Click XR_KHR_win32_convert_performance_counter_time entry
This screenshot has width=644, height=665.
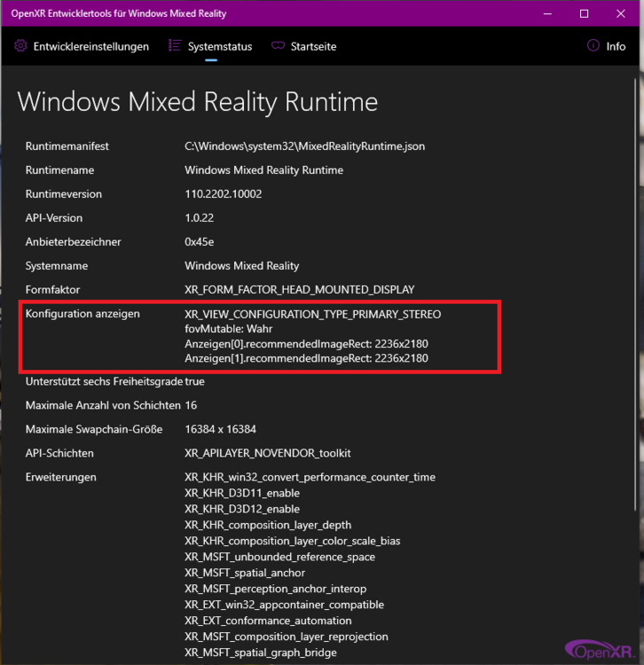[310, 478]
